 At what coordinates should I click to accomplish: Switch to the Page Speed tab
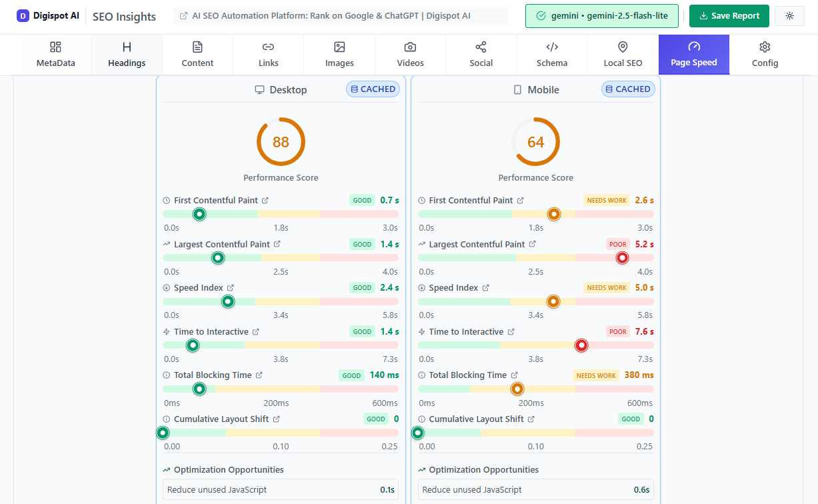(x=693, y=54)
